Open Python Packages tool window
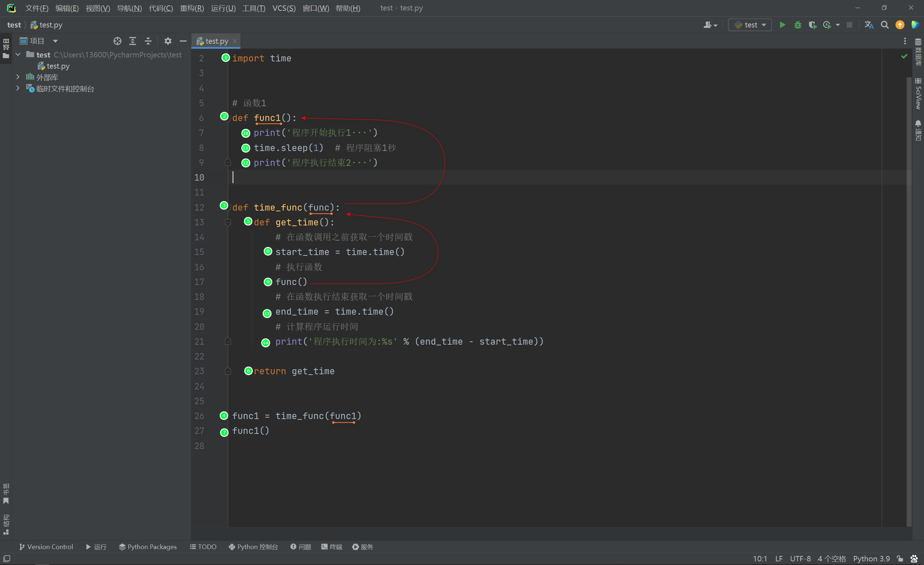Viewport: 924px width, 565px height. 148,547
